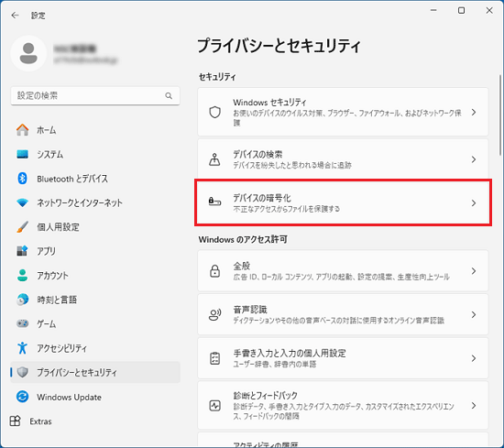Select ゲーム label in sidebar

(47, 324)
